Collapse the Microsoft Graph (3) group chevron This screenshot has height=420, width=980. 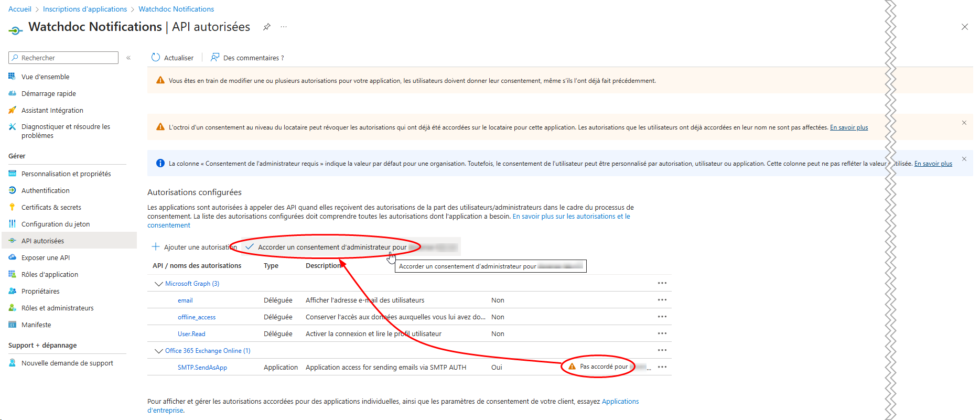point(158,284)
